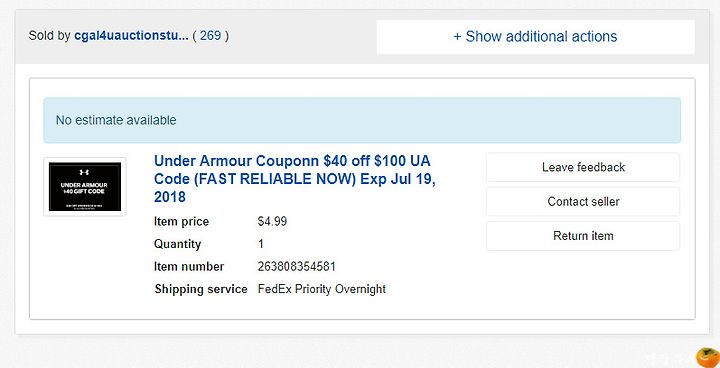Select the FedEx Priority Overnight shipping text
The width and height of the screenshot is (720, 368).
click(x=322, y=289)
